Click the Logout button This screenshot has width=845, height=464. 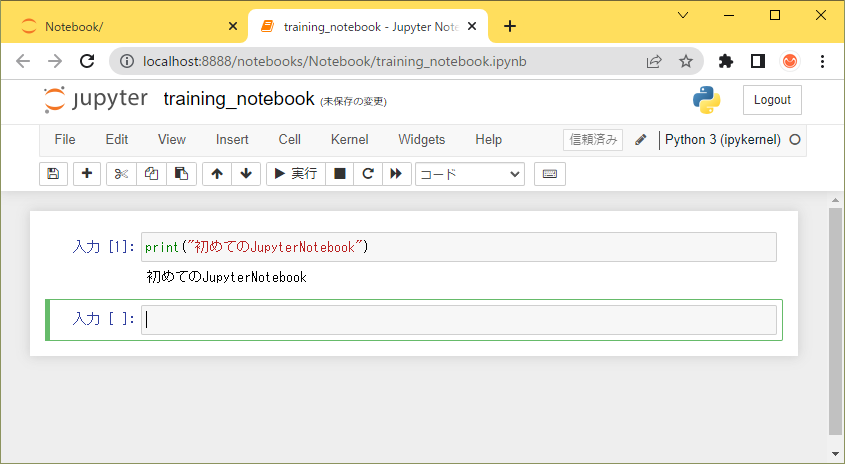pos(772,100)
